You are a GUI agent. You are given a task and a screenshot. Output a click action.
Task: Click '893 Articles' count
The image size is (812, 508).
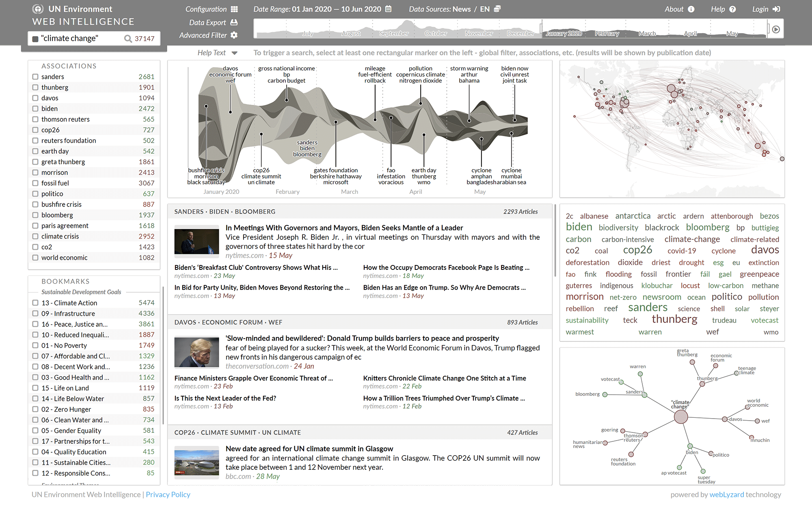pos(522,322)
